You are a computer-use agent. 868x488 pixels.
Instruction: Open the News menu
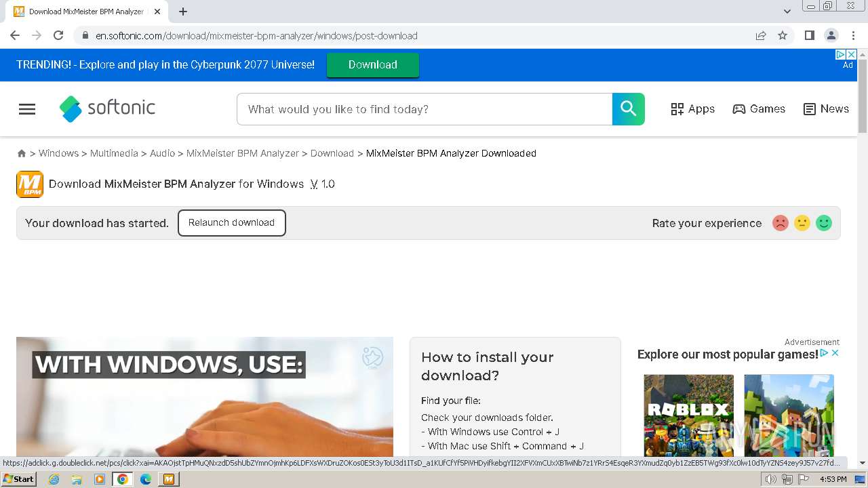pos(826,109)
